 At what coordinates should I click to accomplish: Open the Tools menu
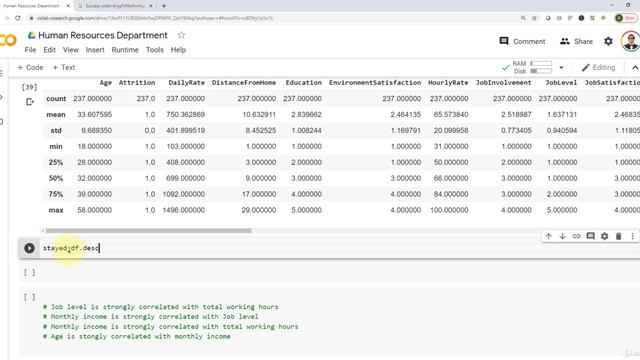(155, 50)
